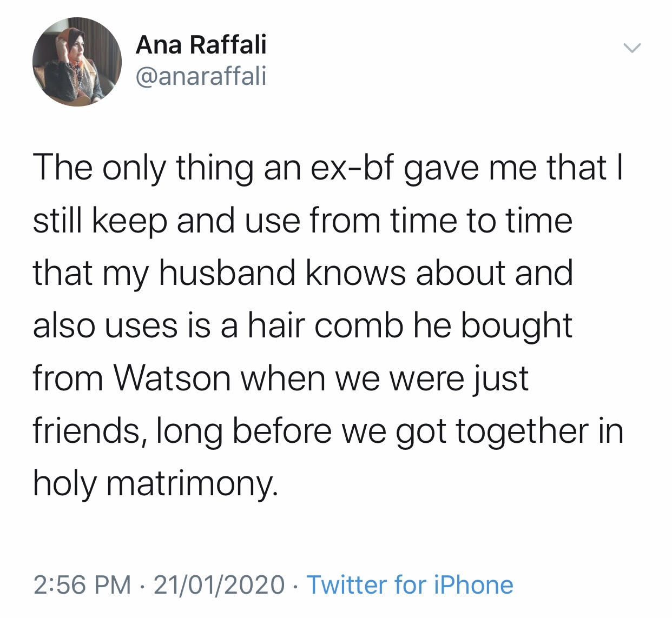Click the 21/01/2020 date

[219, 584]
